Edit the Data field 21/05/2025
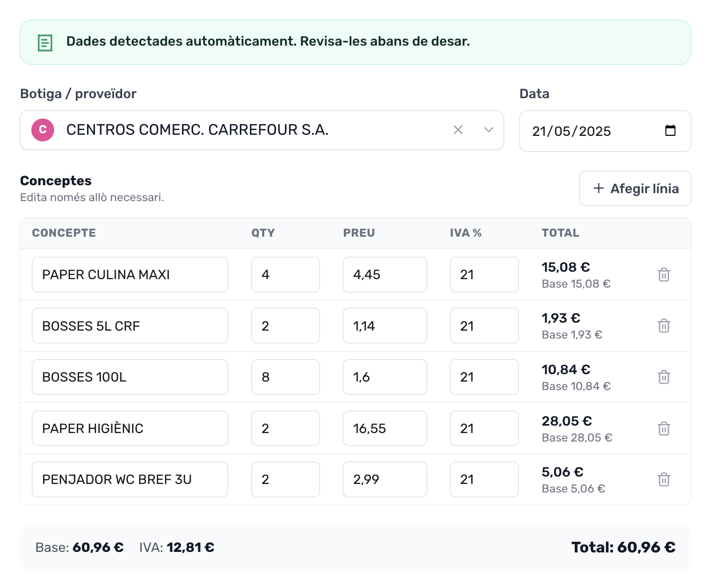 tap(584, 131)
